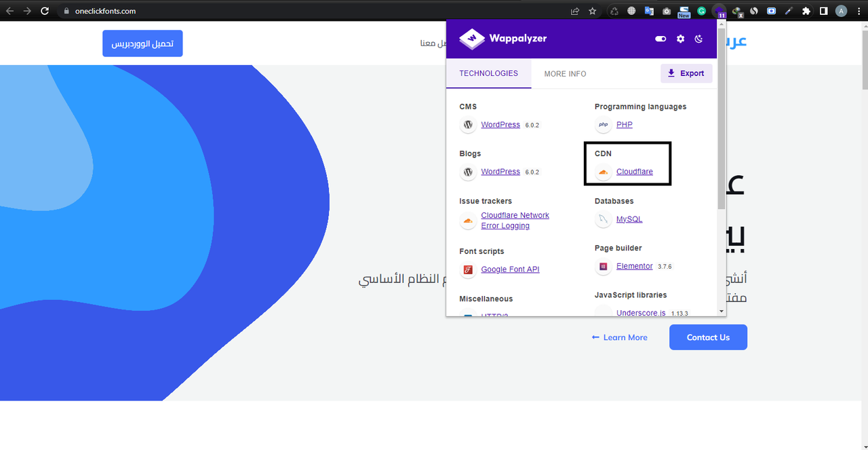
Task: Open the WordPress link under Blogs
Action: tap(500, 172)
